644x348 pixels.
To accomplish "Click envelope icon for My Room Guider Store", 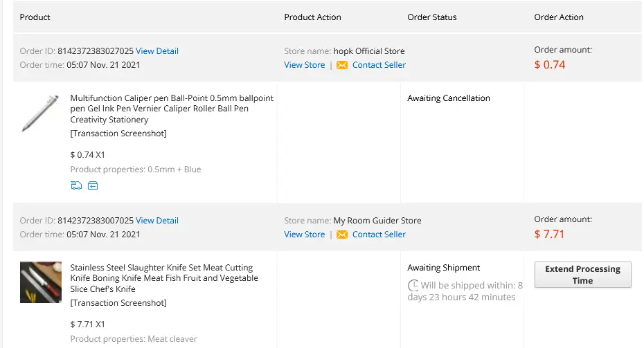I will 341,235.
